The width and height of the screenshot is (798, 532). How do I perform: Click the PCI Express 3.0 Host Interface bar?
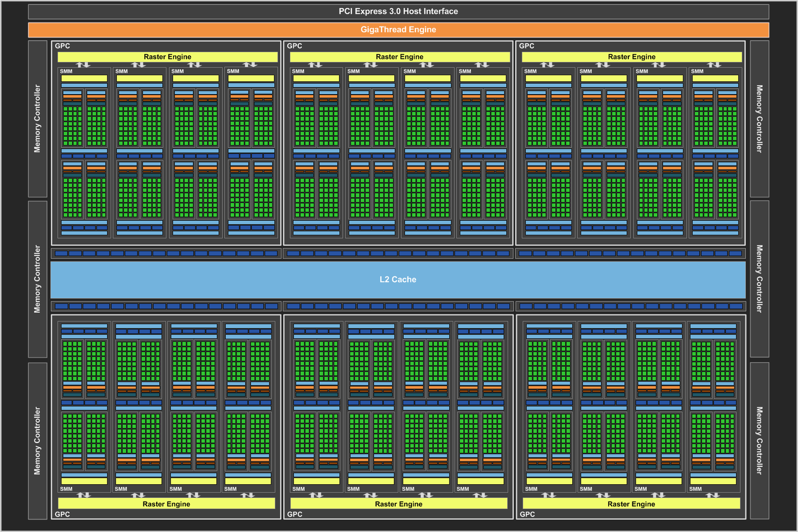point(398,11)
